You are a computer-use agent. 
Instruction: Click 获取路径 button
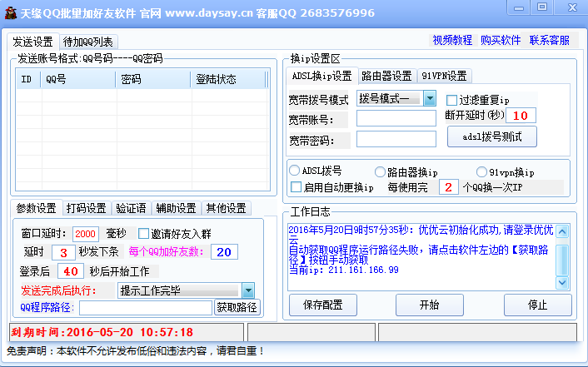coord(237,307)
